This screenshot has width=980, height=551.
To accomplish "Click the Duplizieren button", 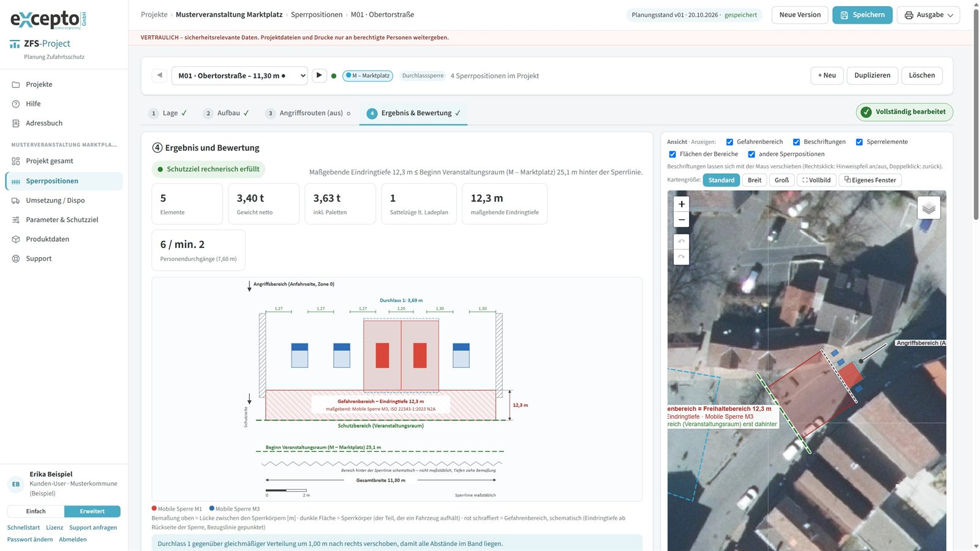I will tap(872, 75).
